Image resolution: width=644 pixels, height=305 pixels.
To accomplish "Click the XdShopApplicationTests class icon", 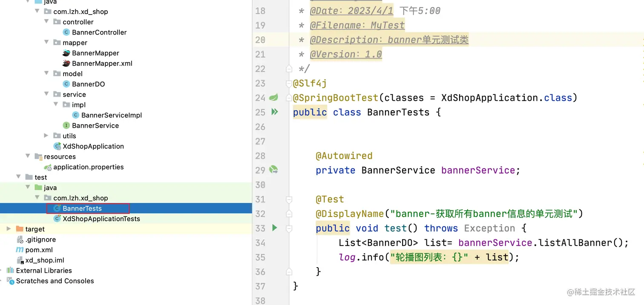I will pyautogui.click(x=57, y=219).
